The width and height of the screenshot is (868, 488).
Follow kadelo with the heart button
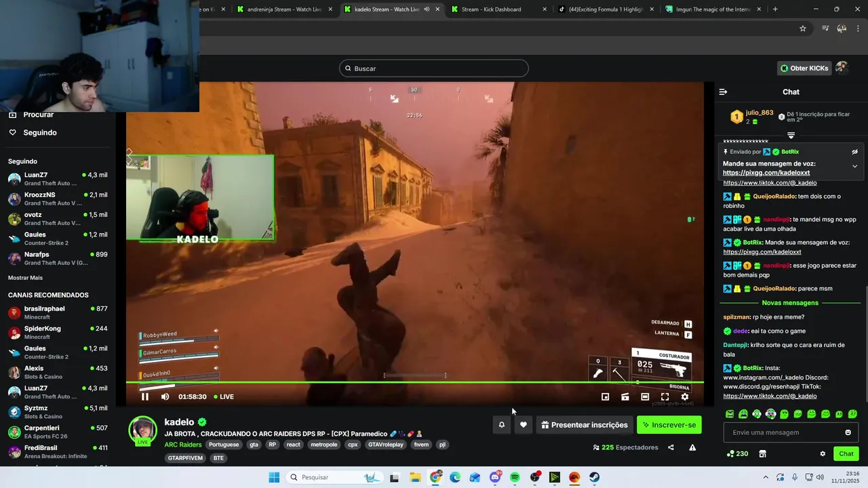point(524,425)
